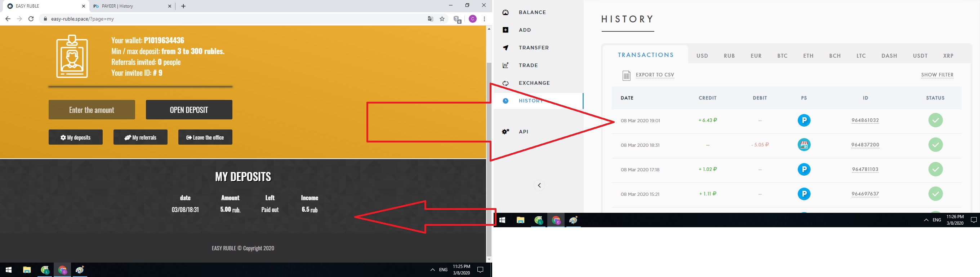This screenshot has width=980, height=277.
Task: Open transaction ID 964781103
Action: [865, 169]
